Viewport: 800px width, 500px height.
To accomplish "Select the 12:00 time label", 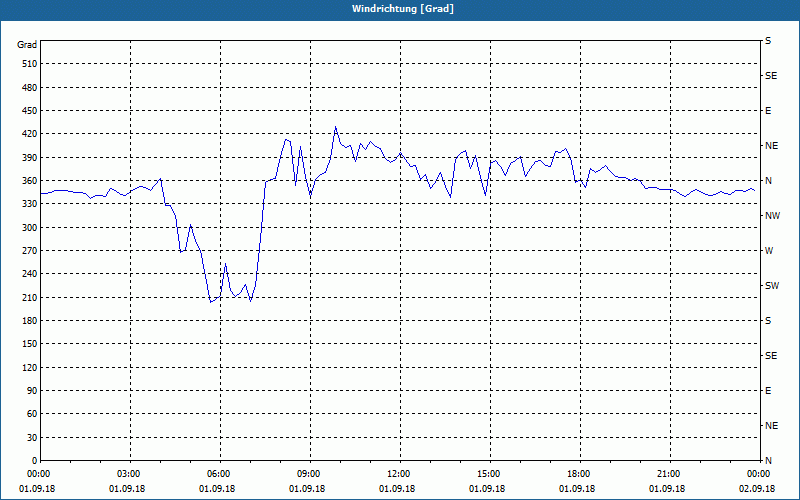I will 399,474.
